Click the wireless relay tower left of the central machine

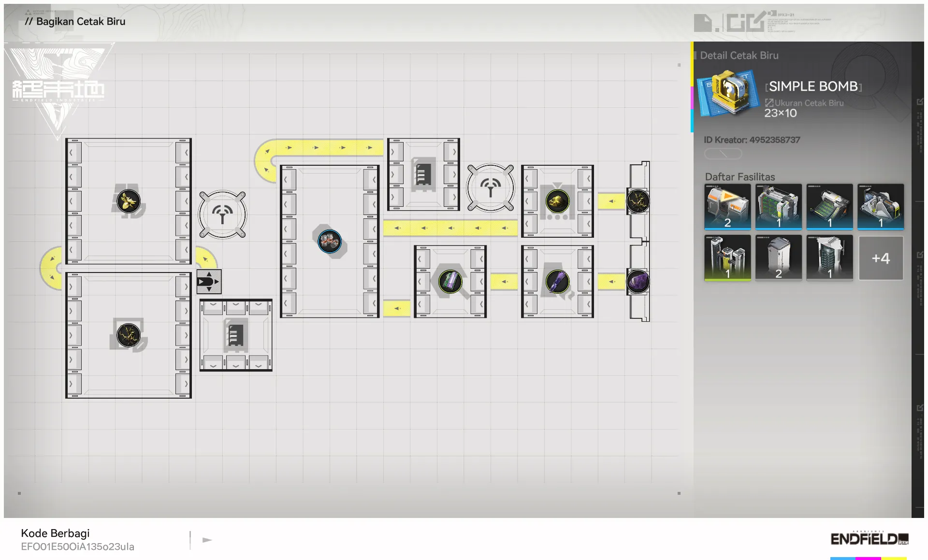click(x=222, y=215)
